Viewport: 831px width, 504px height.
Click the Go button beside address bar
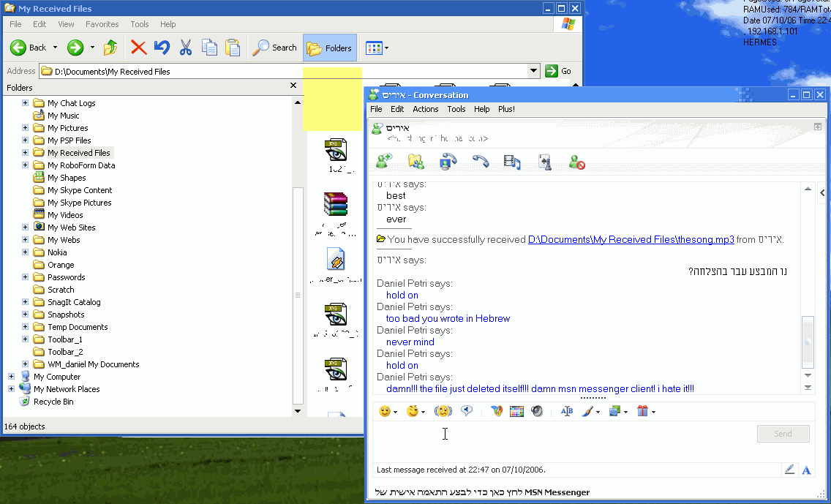pos(558,71)
